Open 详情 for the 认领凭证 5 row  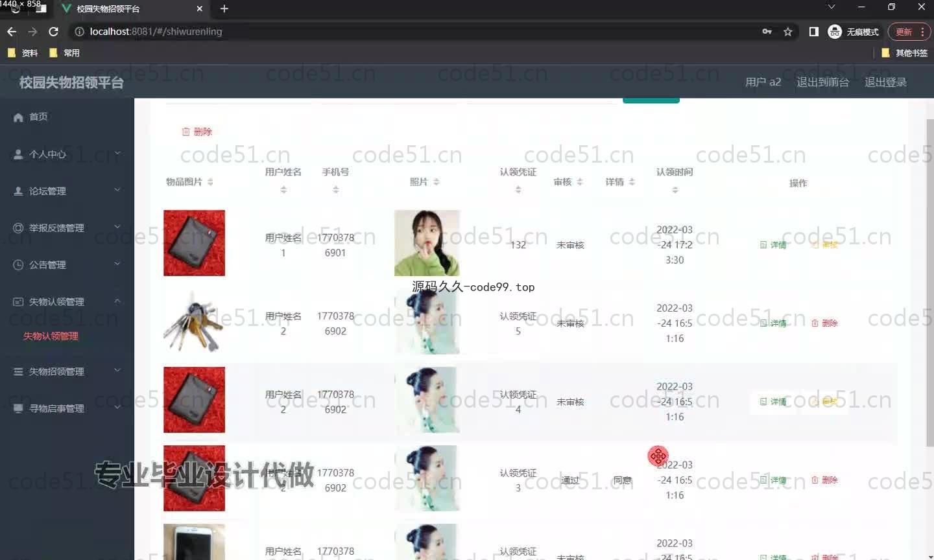pos(773,323)
